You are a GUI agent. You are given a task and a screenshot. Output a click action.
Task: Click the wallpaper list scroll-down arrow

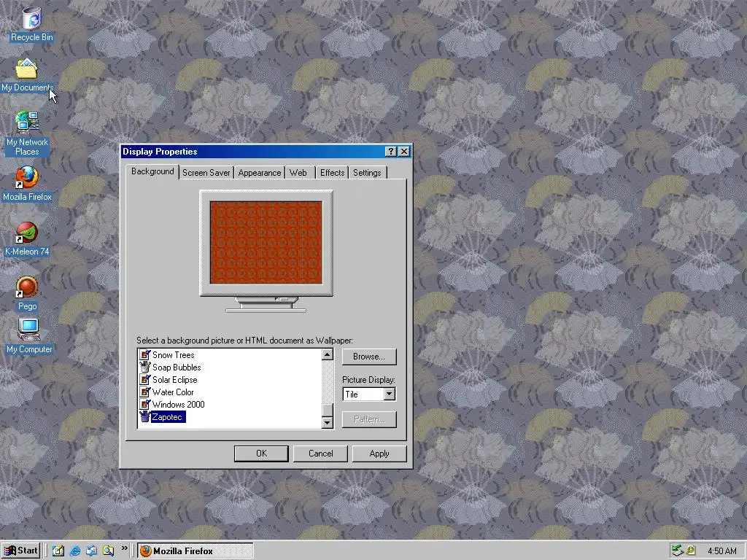click(328, 422)
